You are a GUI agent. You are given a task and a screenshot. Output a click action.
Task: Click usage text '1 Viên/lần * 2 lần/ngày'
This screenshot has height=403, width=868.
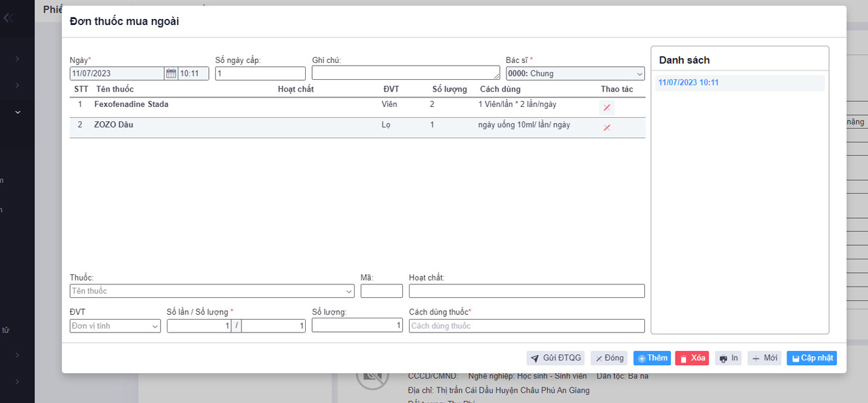pos(517,104)
